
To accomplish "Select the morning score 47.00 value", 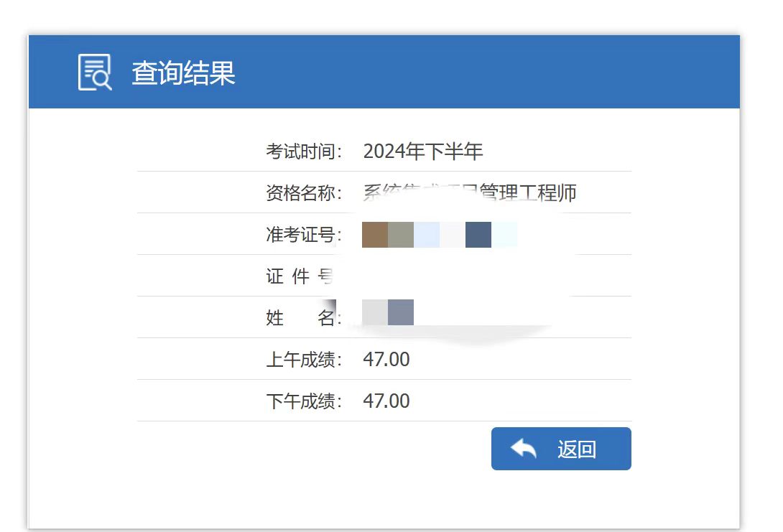I will click(386, 359).
